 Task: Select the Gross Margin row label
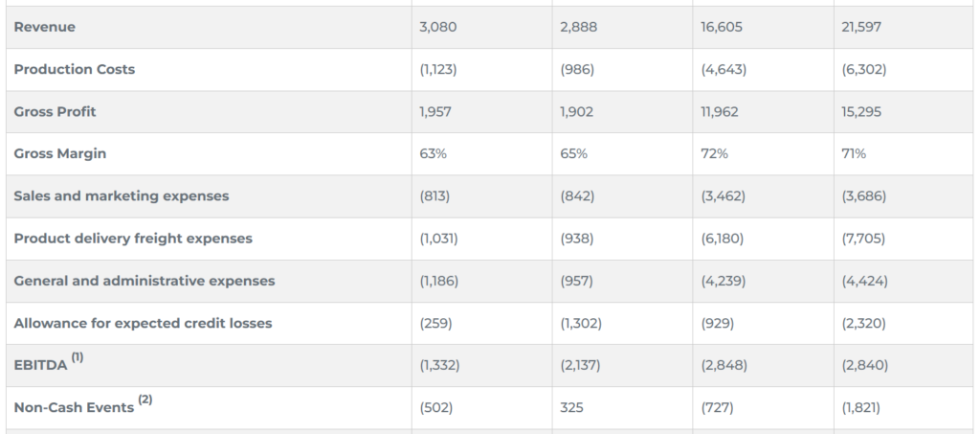coord(59,153)
